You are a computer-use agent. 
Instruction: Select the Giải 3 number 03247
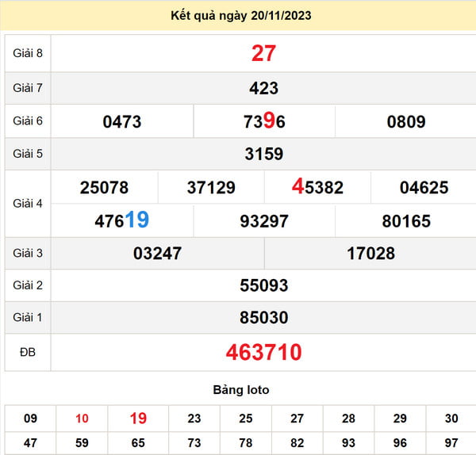point(157,254)
